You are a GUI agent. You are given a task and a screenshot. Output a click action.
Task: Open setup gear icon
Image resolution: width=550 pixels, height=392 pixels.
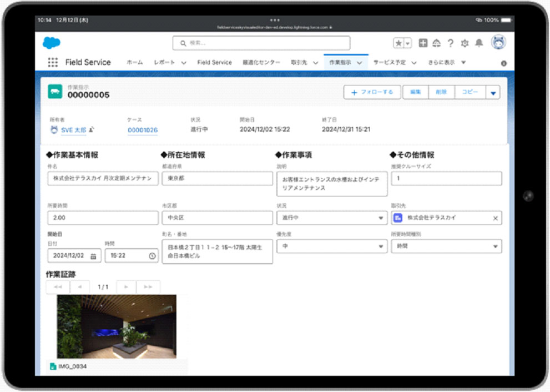[x=465, y=43]
